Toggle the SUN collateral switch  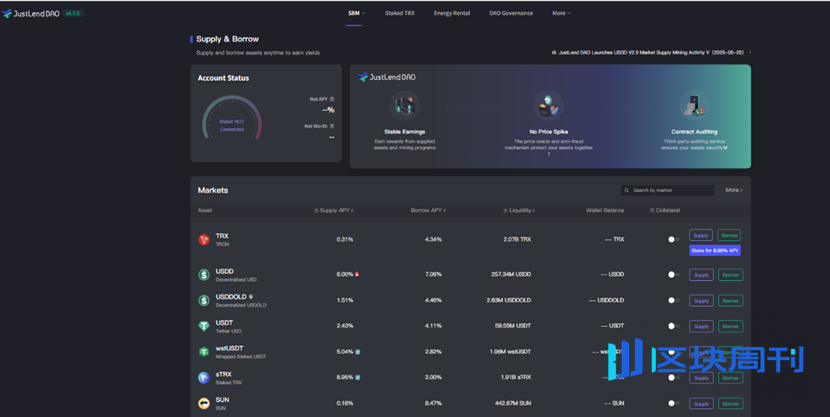tap(673, 403)
